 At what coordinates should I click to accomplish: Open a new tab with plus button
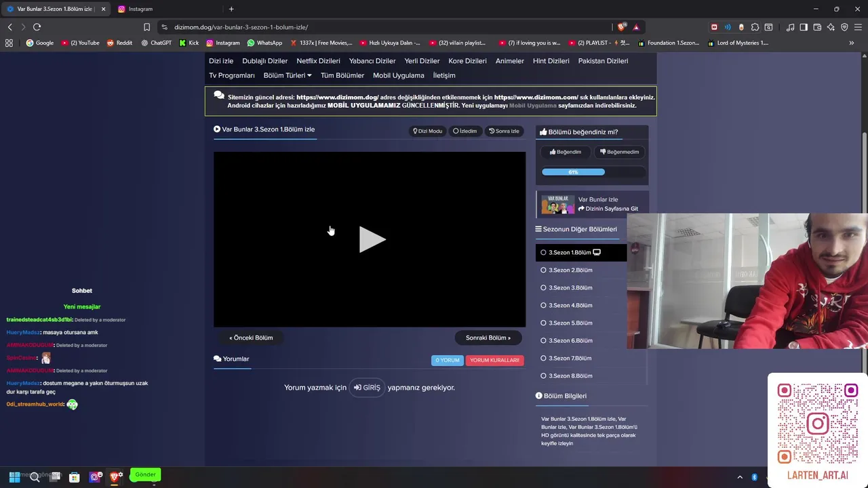(x=231, y=9)
